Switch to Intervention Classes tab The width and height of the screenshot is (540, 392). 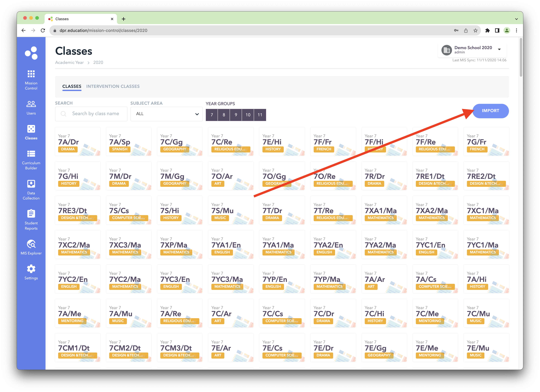[113, 86]
